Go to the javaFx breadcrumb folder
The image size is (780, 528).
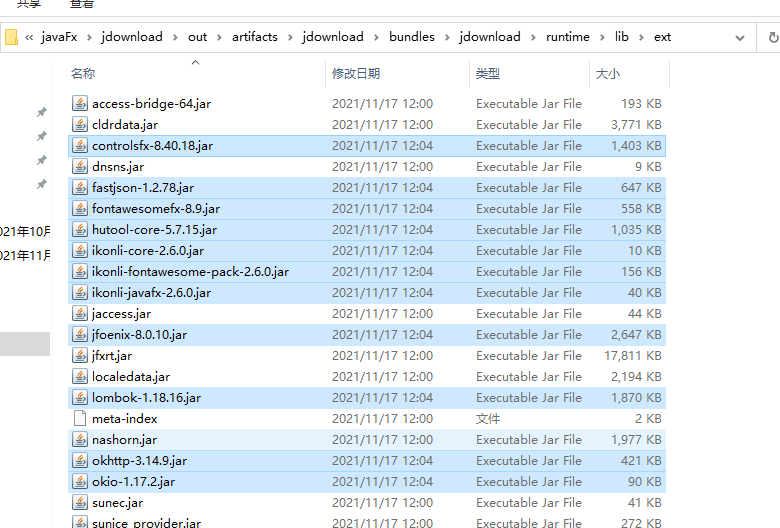coord(59,37)
